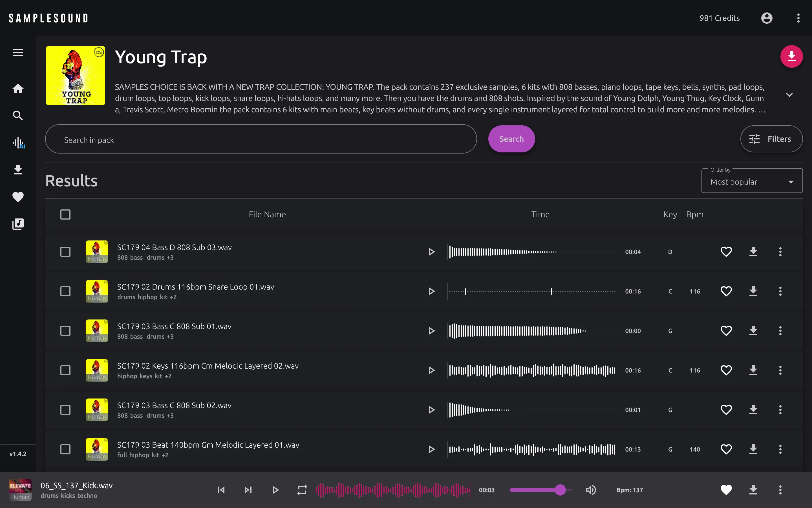Check SC179 03 Bass G 808 Sub 02
The height and width of the screenshot is (508, 812).
pos(65,410)
